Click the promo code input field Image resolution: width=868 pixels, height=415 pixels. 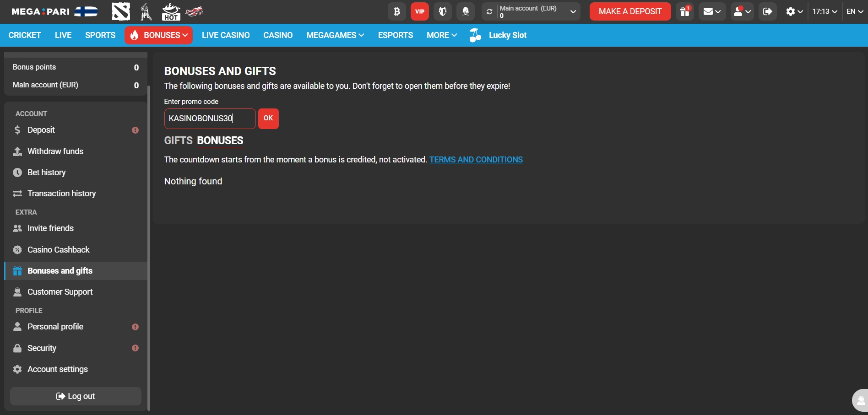[x=210, y=119]
